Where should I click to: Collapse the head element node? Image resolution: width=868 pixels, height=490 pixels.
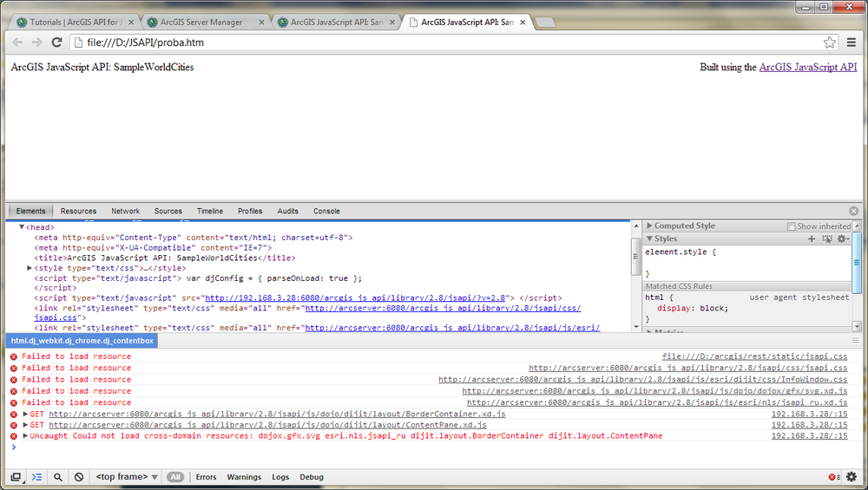[x=22, y=227]
